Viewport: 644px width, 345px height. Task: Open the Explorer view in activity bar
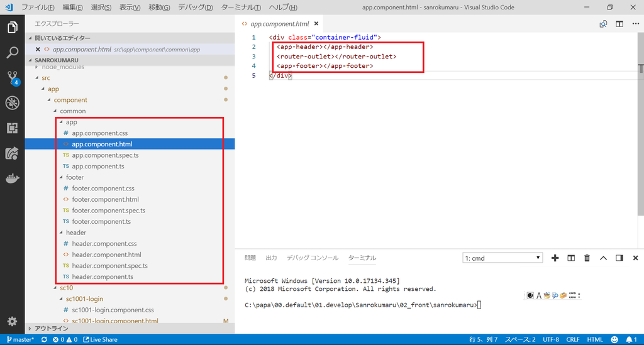click(13, 28)
